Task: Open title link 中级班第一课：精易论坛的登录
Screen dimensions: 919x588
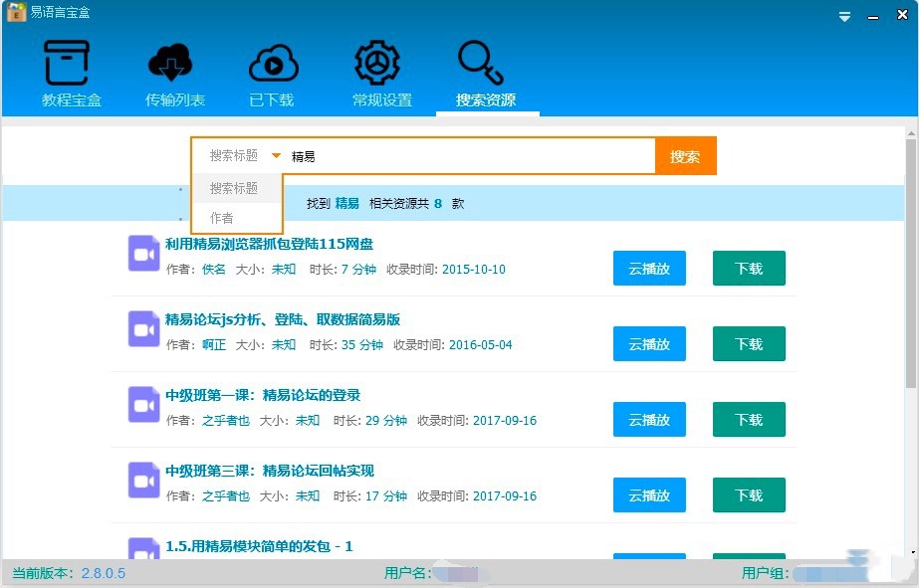Action: pyautogui.click(x=263, y=395)
